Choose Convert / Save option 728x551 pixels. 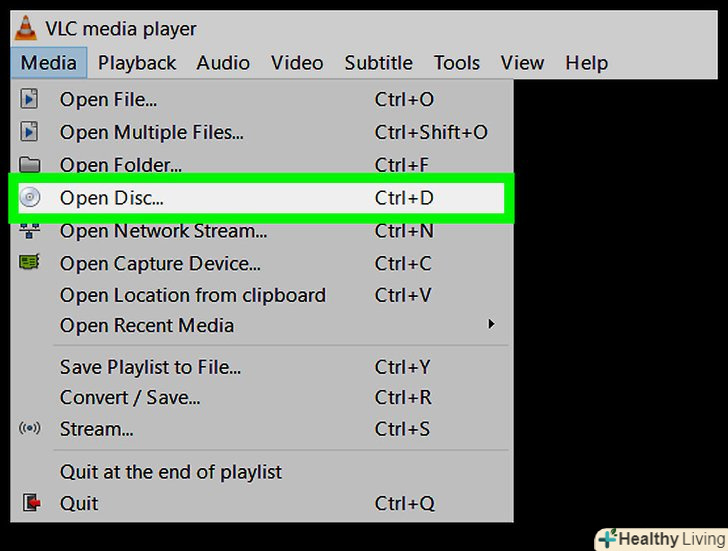130,397
